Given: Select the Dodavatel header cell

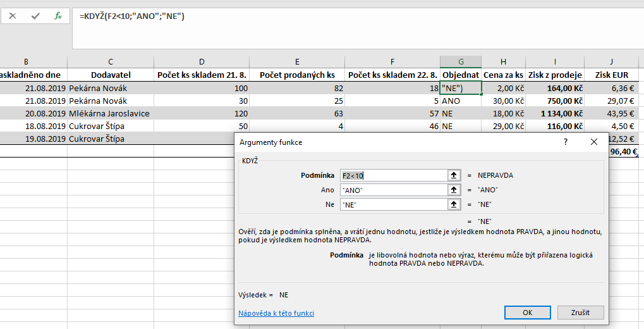Looking at the screenshot, I should [x=111, y=75].
